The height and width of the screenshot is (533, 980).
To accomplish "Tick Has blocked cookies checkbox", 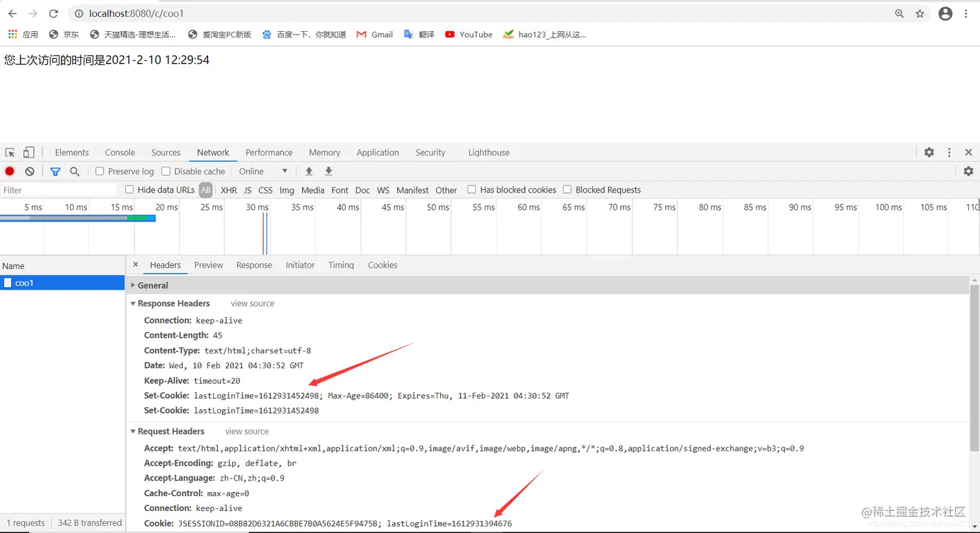I will click(472, 189).
